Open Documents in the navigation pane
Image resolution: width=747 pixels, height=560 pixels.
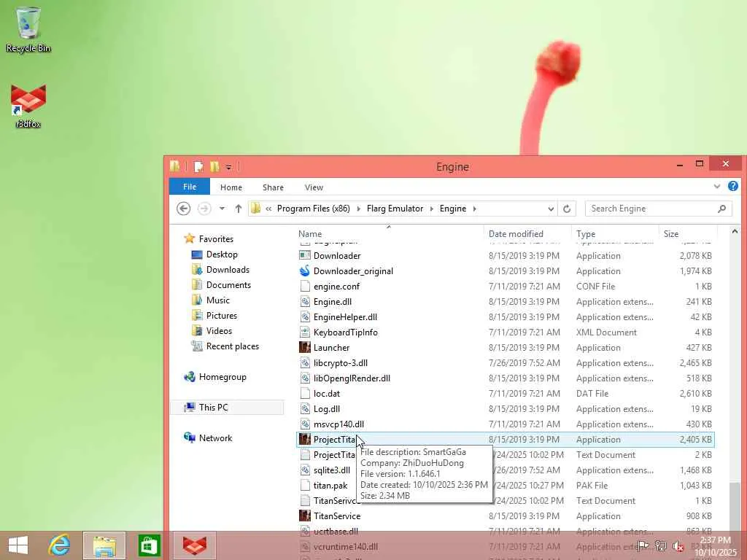[x=228, y=285]
